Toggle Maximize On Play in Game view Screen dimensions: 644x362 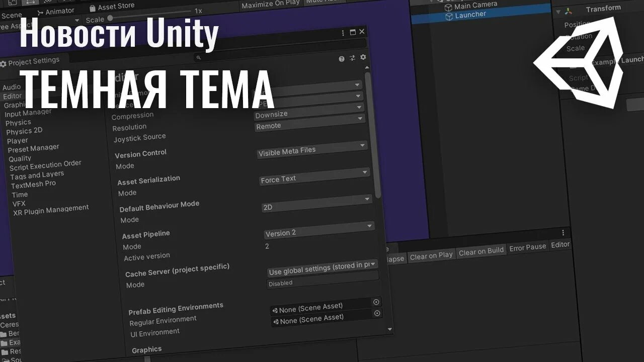pyautogui.click(x=270, y=5)
